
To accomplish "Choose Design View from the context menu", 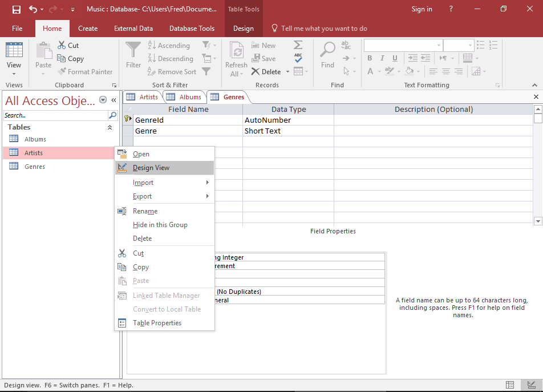I will pos(165,168).
